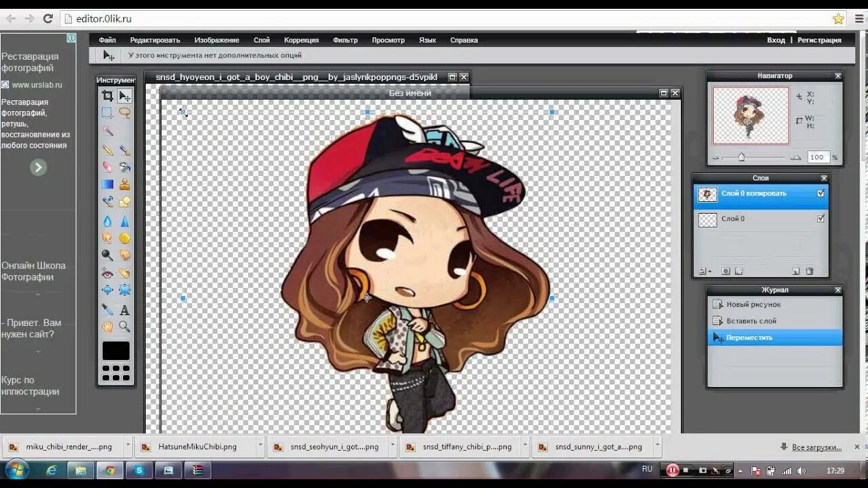Open www.urslab.ru ad link
Viewport: 868px width, 488px height.
[x=37, y=85]
